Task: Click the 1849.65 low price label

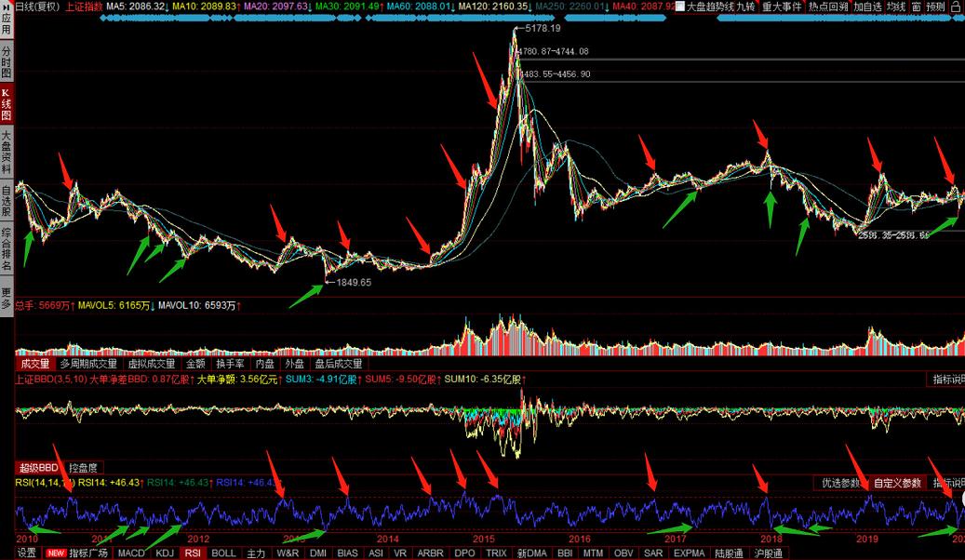Action: point(354,283)
